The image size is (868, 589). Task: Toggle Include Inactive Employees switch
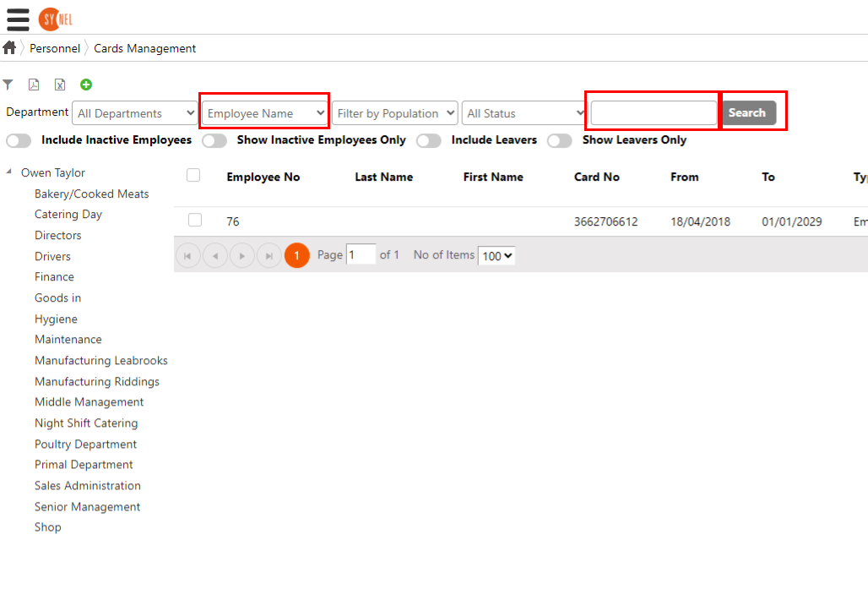pos(19,140)
